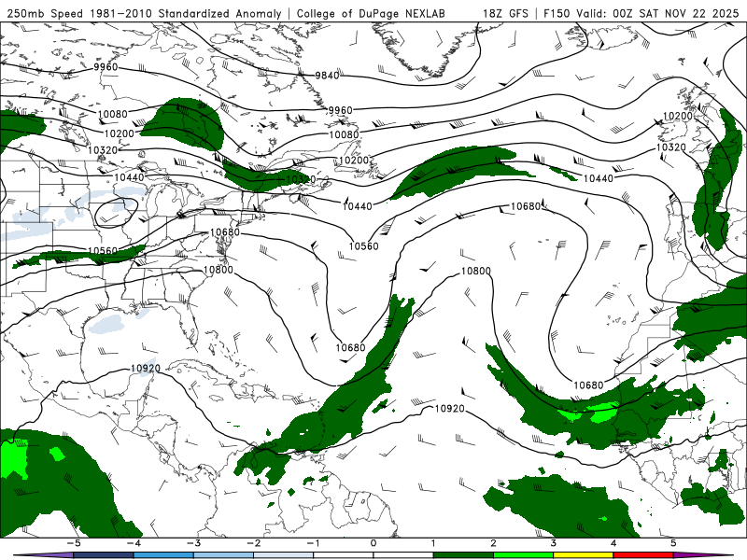Click the 9840 contour label

tap(327, 76)
